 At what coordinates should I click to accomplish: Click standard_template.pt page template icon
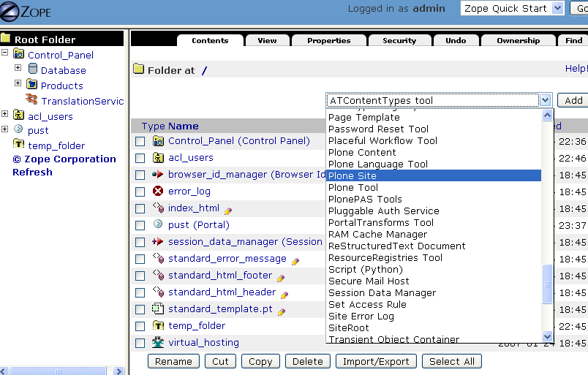[x=158, y=308]
